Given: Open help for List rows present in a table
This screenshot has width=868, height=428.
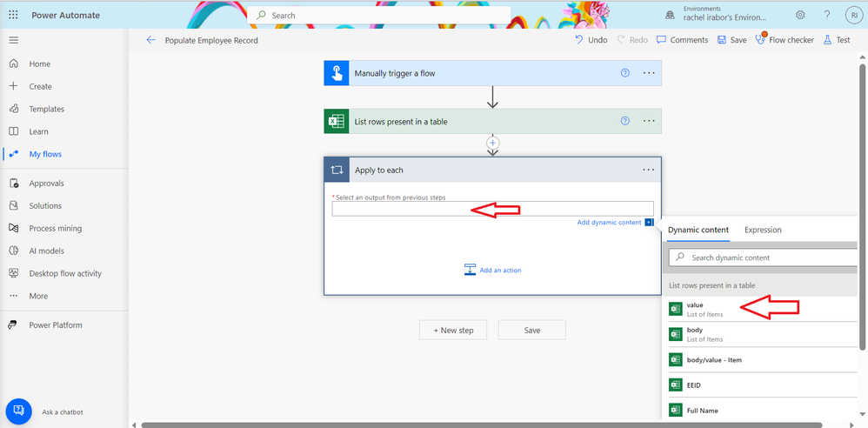Looking at the screenshot, I should [x=625, y=121].
